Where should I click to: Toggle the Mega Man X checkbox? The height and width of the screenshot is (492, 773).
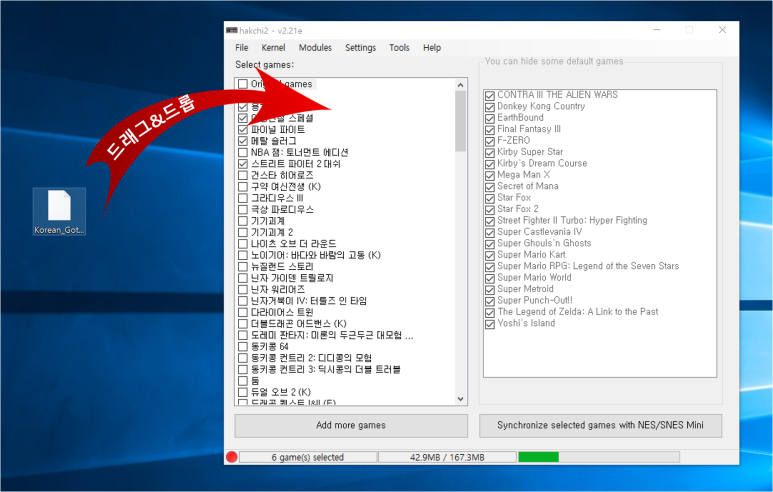[490, 176]
